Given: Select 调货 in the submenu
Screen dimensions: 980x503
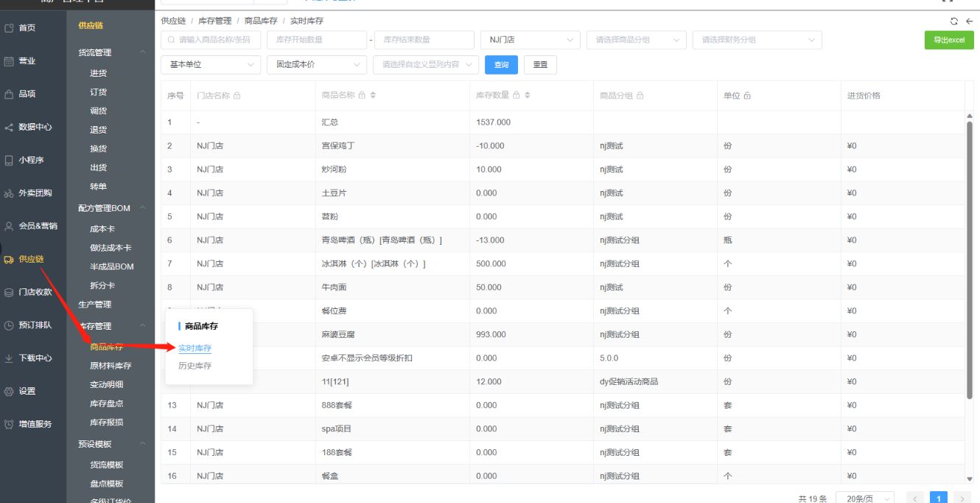Looking at the screenshot, I should [98, 111].
